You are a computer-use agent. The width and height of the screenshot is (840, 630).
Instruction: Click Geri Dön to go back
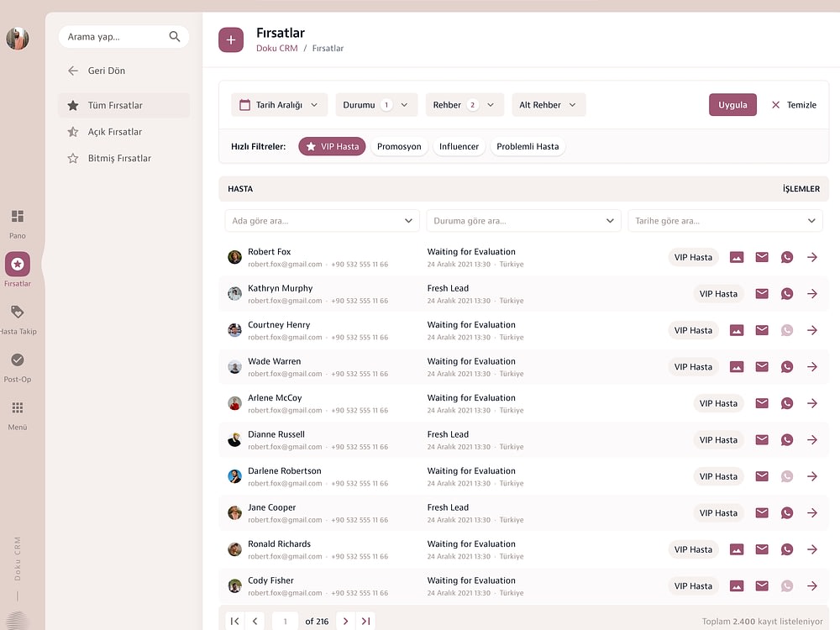97,71
